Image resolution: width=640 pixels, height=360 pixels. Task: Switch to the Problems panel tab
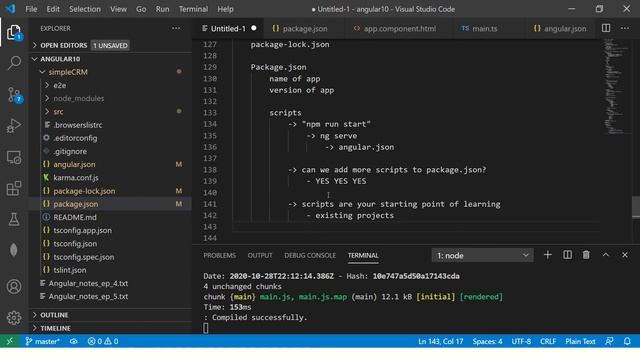[220, 256]
